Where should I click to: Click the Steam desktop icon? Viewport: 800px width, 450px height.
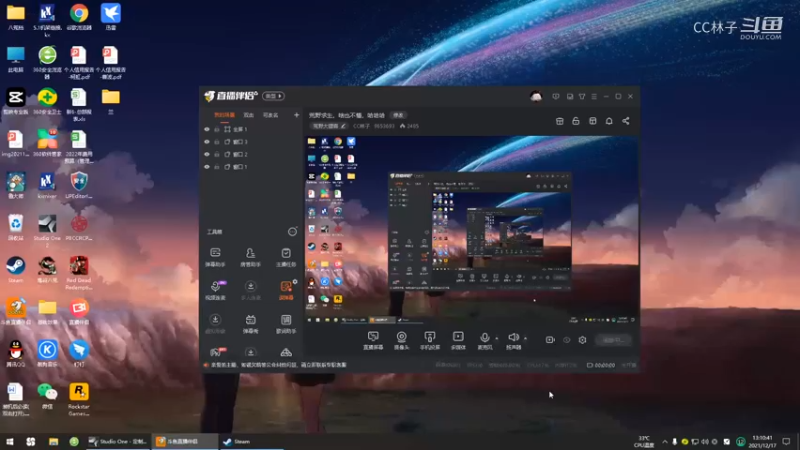[15, 269]
